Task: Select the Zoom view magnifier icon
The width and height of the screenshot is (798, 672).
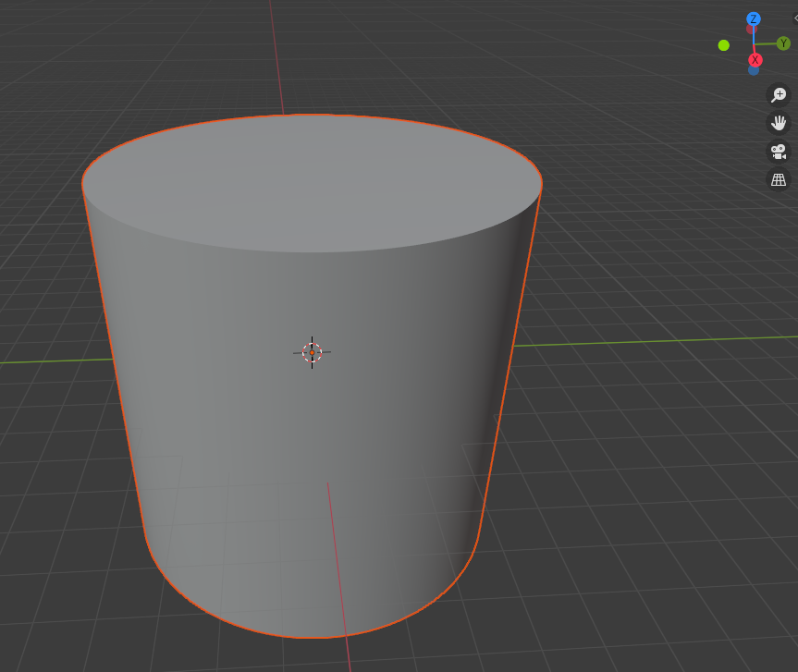Action: pyautogui.click(x=779, y=94)
